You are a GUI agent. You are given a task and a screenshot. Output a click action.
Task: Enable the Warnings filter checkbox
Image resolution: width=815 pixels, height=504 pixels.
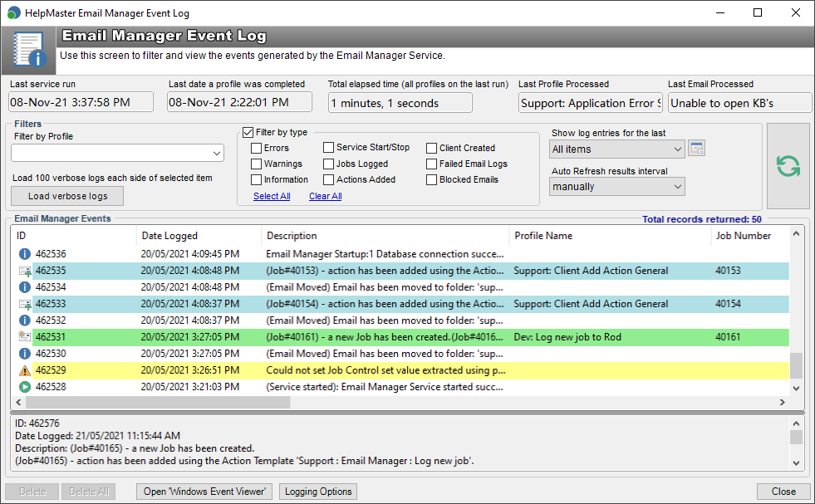coord(256,164)
